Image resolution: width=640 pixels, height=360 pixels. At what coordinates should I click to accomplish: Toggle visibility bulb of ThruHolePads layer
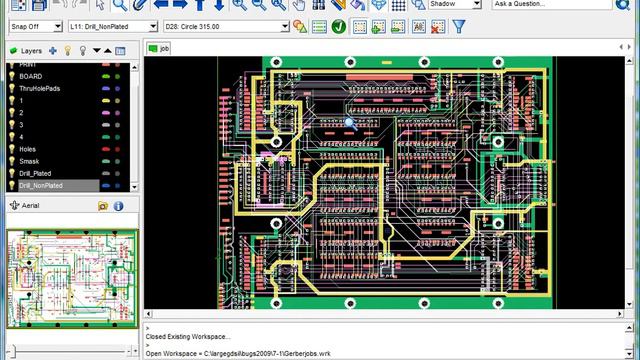(x=12, y=88)
